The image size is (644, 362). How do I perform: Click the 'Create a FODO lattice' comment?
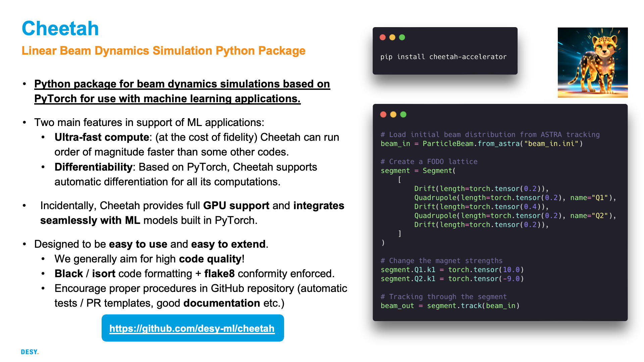429,162
